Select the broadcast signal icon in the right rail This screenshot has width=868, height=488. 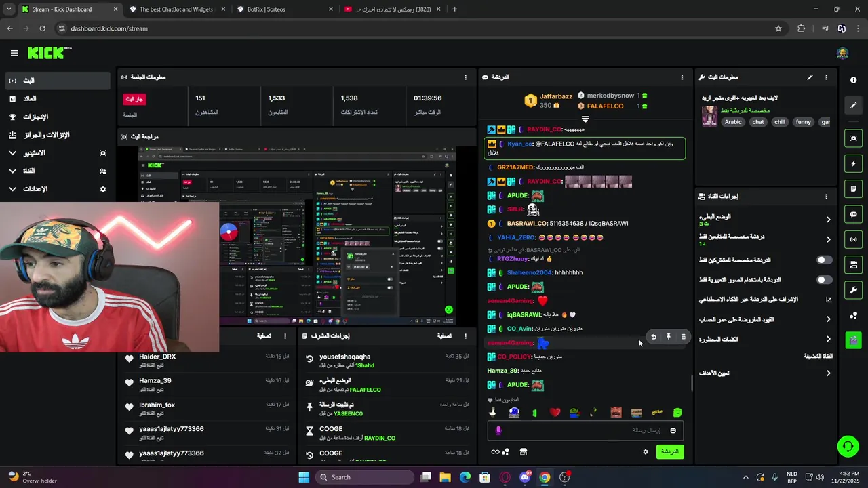point(853,239)
